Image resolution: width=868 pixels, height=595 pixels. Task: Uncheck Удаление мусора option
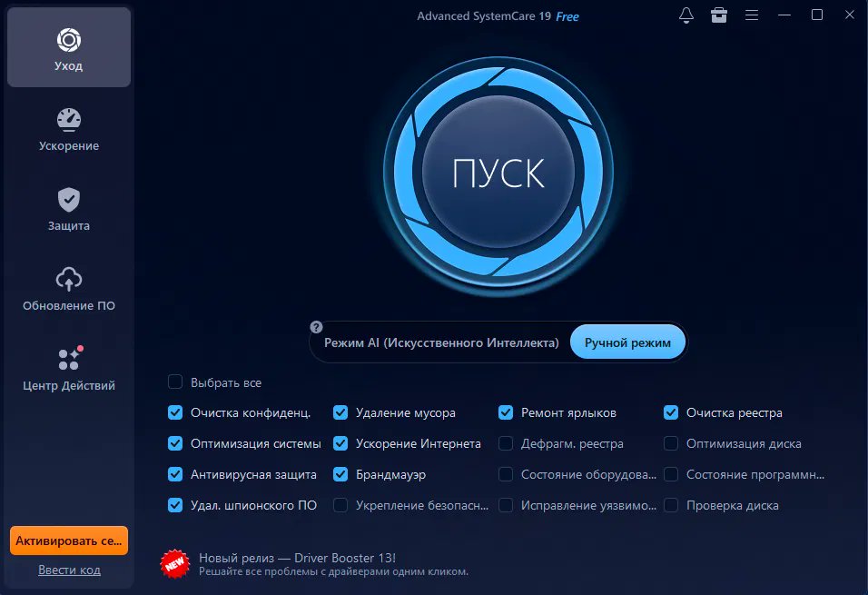click(340, 412)
